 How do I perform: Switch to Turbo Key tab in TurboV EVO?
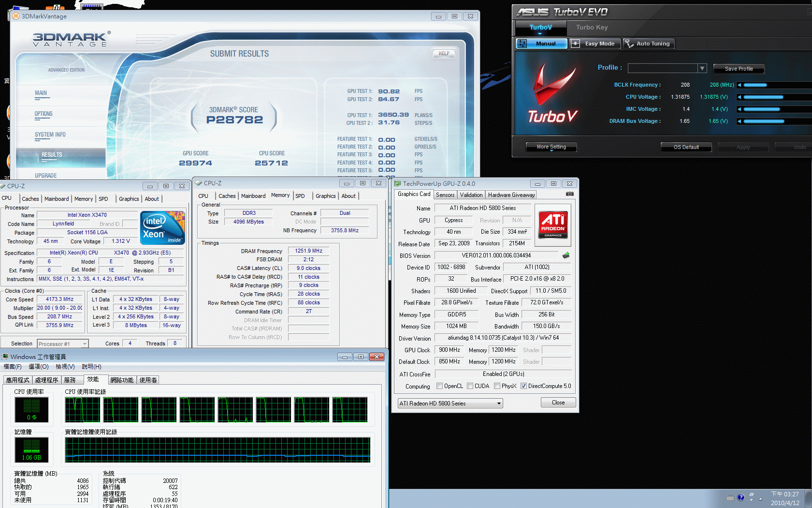[x=592, y=28]
